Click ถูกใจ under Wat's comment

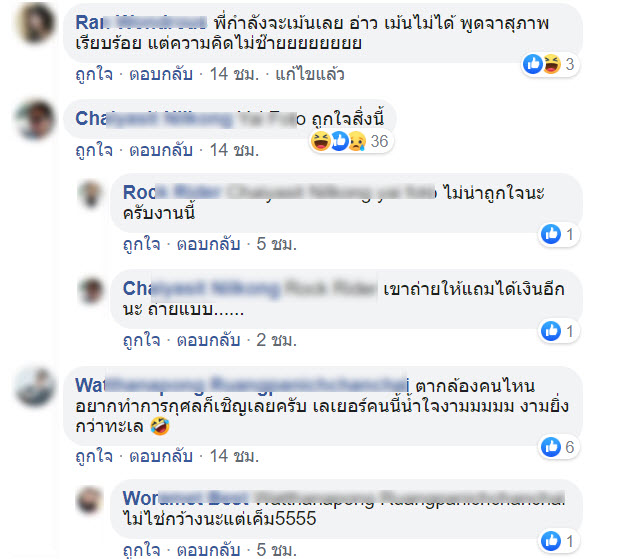(x=94, y=456)
